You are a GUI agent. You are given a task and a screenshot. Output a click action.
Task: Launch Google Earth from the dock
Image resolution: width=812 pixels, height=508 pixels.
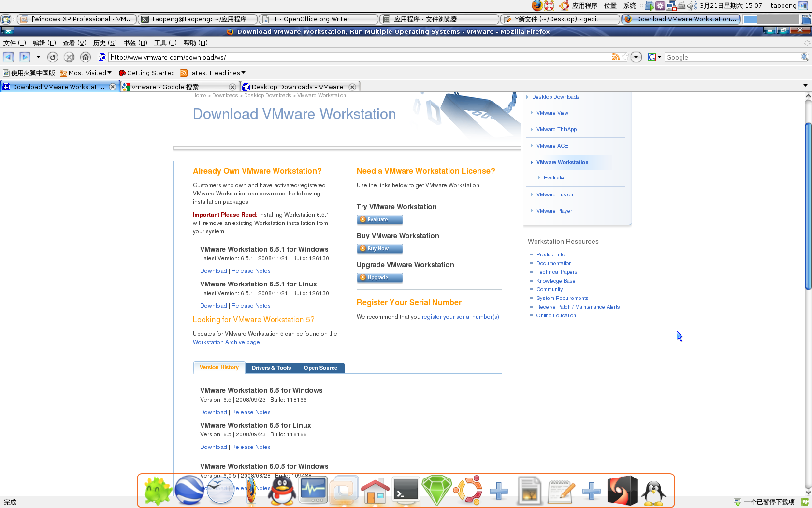point(189,490)
